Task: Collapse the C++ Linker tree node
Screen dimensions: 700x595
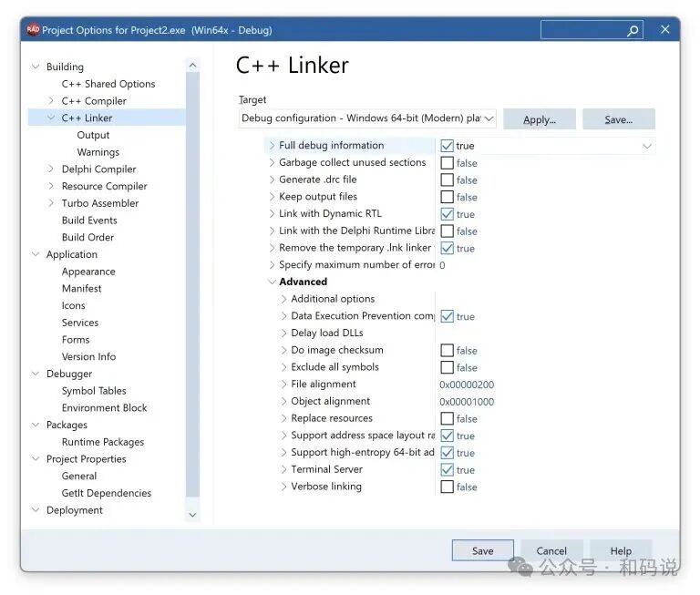Action: (x=51, y=118)
